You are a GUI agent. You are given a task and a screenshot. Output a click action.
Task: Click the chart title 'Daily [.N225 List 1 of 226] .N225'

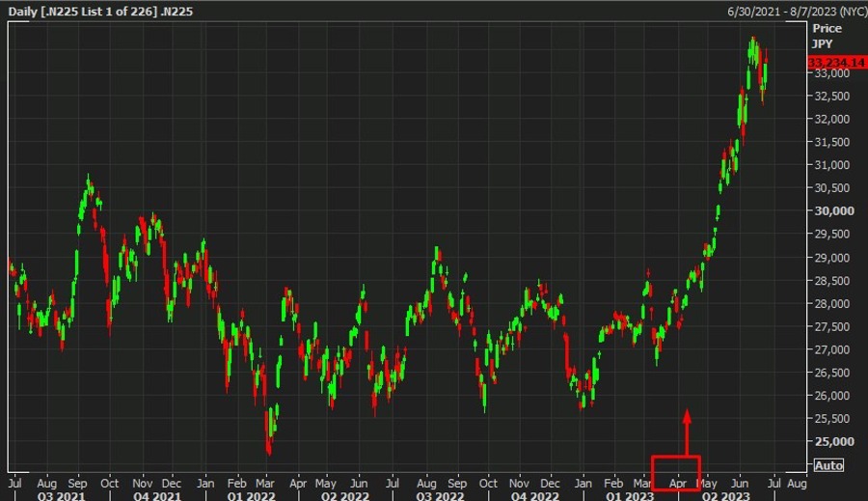coord(100,11)
